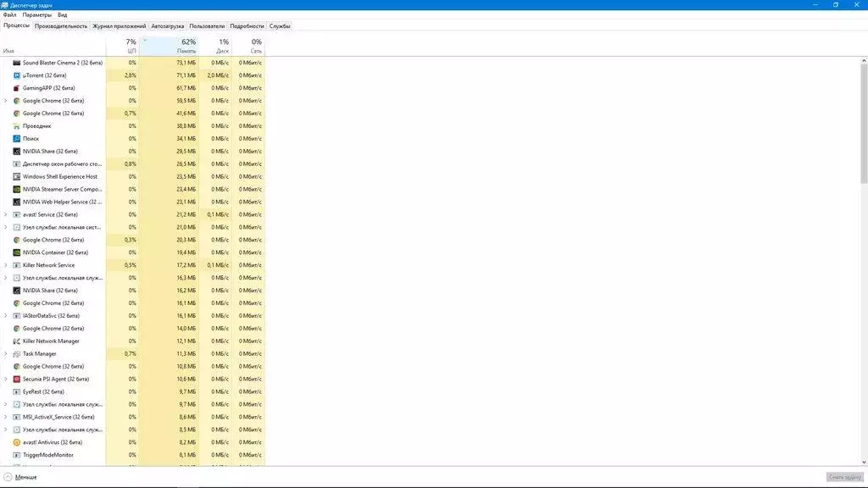The image size is (868, 488).
Task: Click Chrome icon in the 41,6 МБ row
Action: click(17, 114)
